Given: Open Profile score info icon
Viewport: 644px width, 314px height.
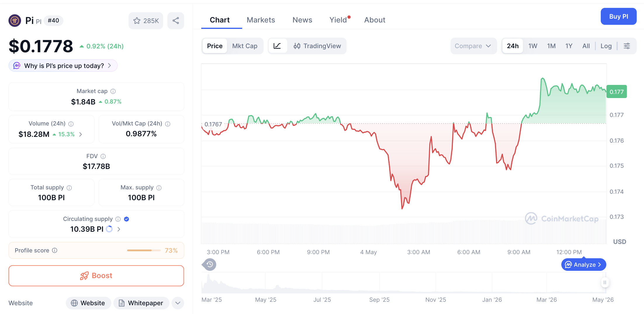Looking at the screenshot, I should click(55, 250).
